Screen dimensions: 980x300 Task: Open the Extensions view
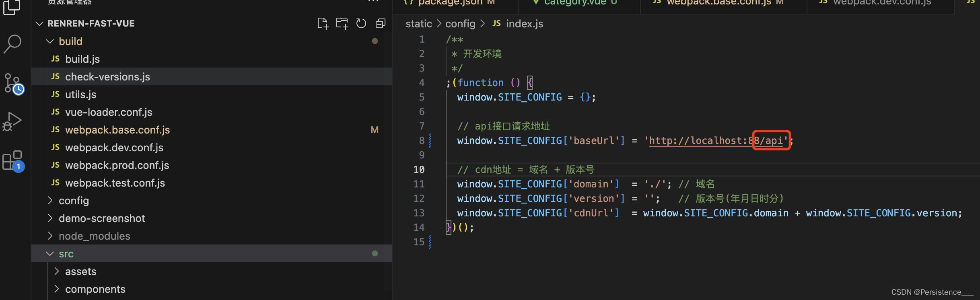pyautogui.click(x=13, y=161)
